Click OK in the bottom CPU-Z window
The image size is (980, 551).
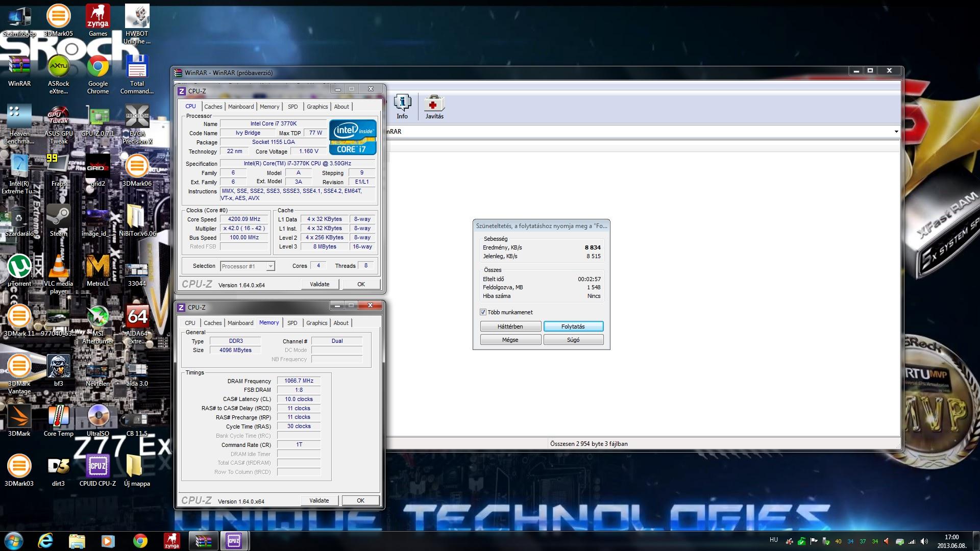pos(360,500)
